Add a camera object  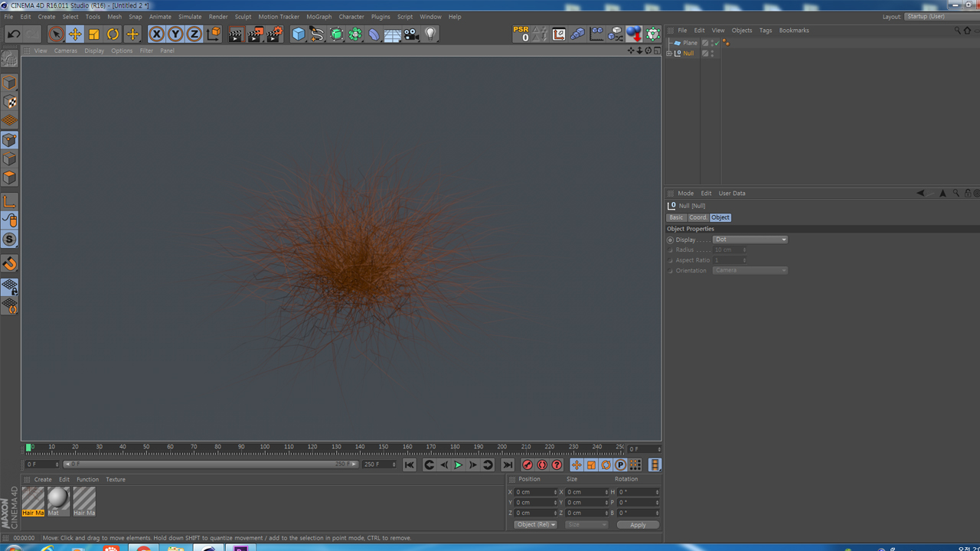pyautogui.click(x=411, y=34)
